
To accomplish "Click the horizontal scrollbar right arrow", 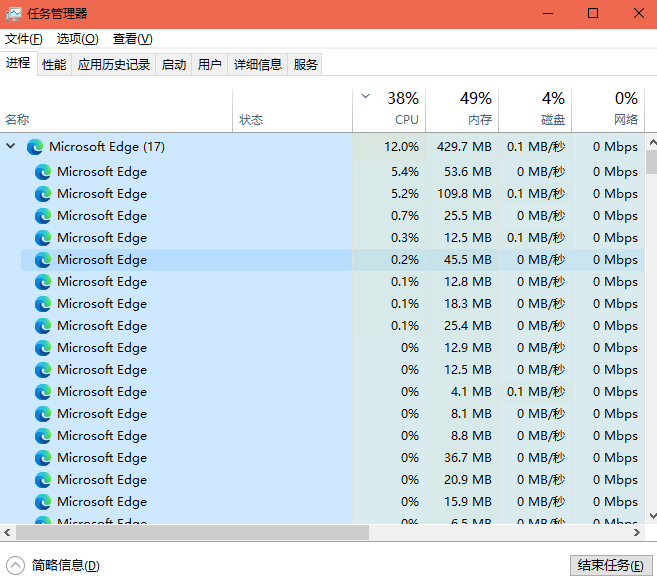I will coord(637,533).
